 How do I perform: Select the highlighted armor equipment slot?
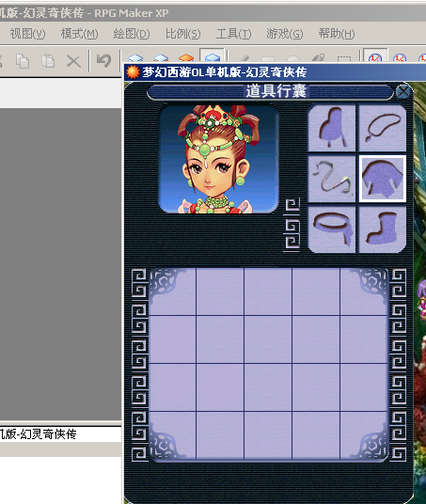(x=383, y=179)
